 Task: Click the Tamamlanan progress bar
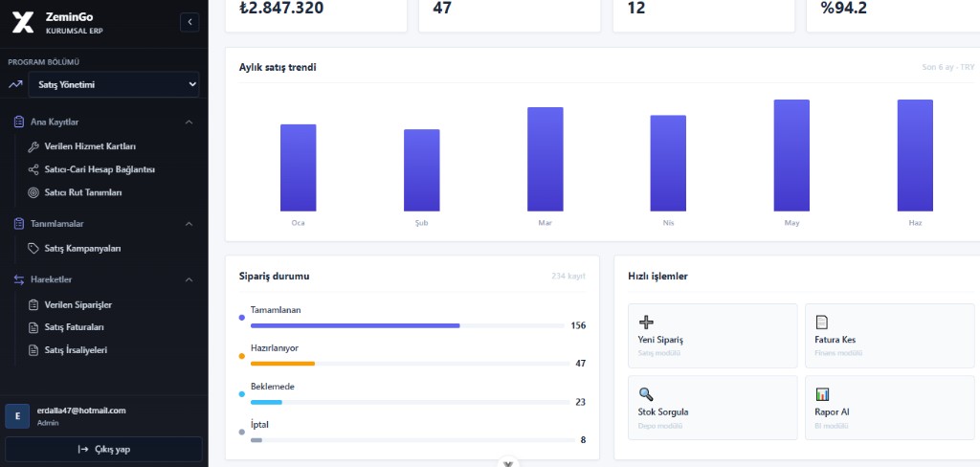click(x=408, y=325)
